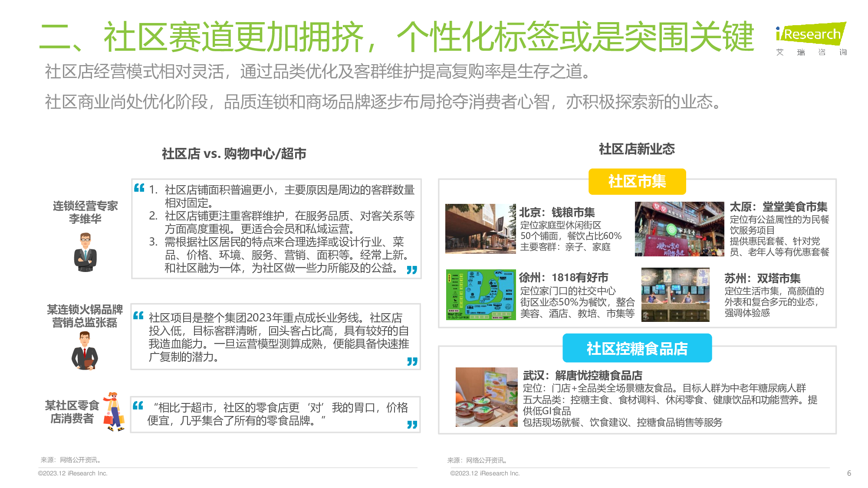868x488 pixels.
Task: Click the 李维华 expert avatar
Action: (85, 252)
